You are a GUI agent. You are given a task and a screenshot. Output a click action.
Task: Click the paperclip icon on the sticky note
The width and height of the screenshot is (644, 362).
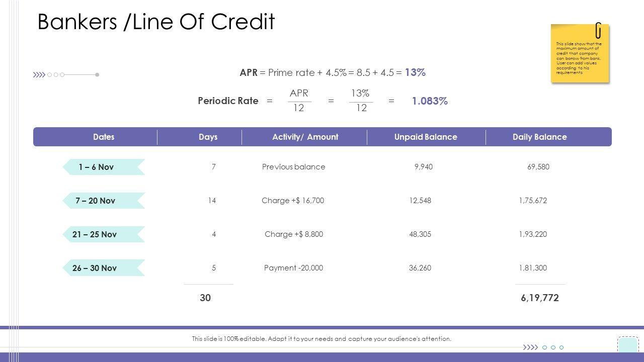(x=598, y=31)
